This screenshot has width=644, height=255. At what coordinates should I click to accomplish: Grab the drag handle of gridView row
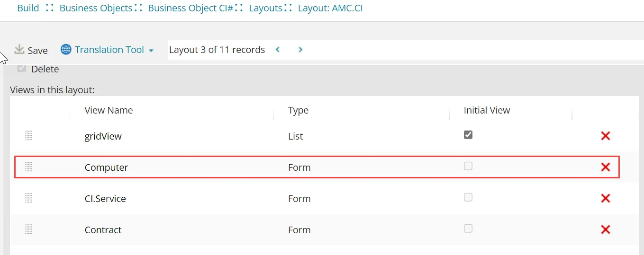[28, 136]
